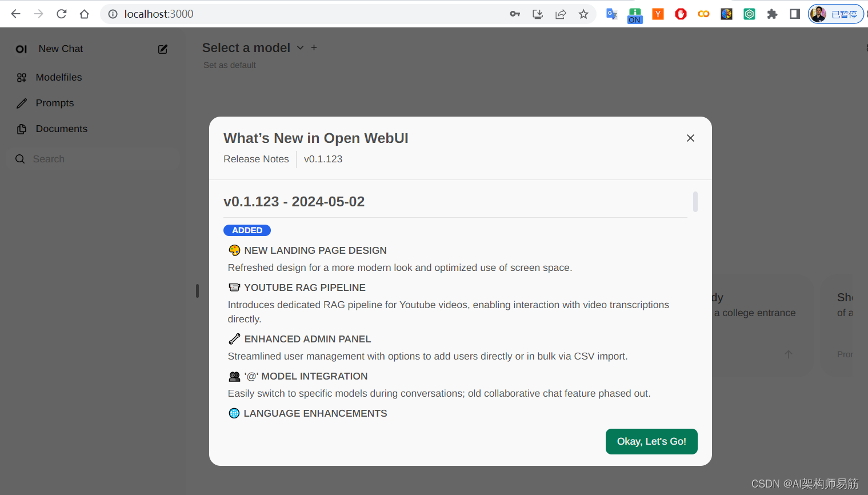Click the up-arrow on the suggestion card
868x495 pixels.
point(789,354)
